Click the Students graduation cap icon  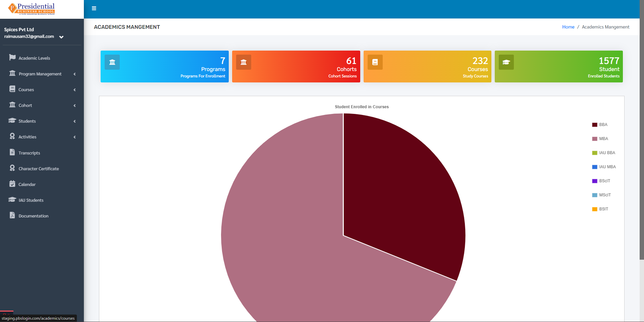click(12, 121)
